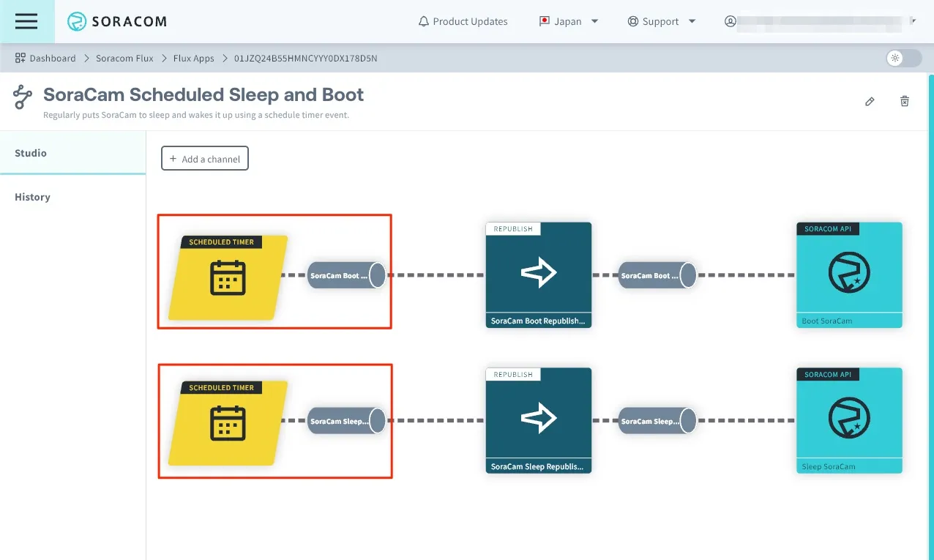934x560 pixels.
Task: Open the SoraCam Sleep Republish action node
Action: [x=539, y=421]
